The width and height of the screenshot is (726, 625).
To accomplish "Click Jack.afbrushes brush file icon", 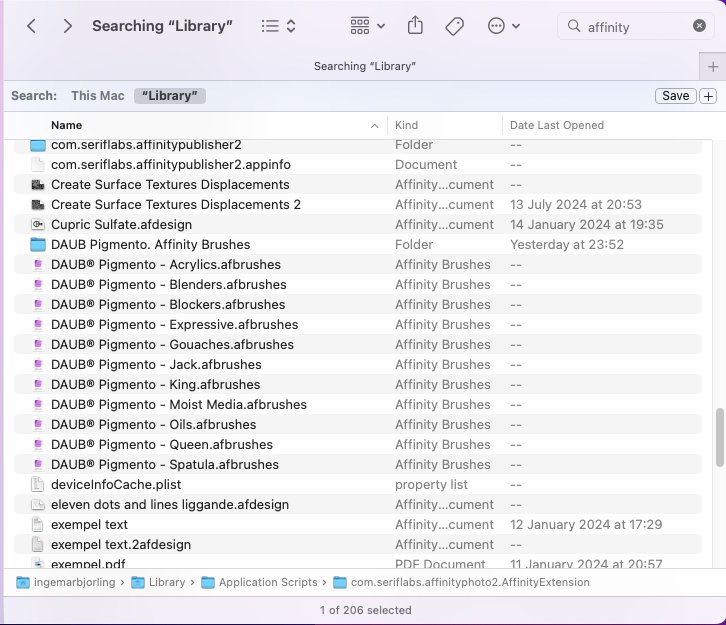I will (x=38, y=364).
